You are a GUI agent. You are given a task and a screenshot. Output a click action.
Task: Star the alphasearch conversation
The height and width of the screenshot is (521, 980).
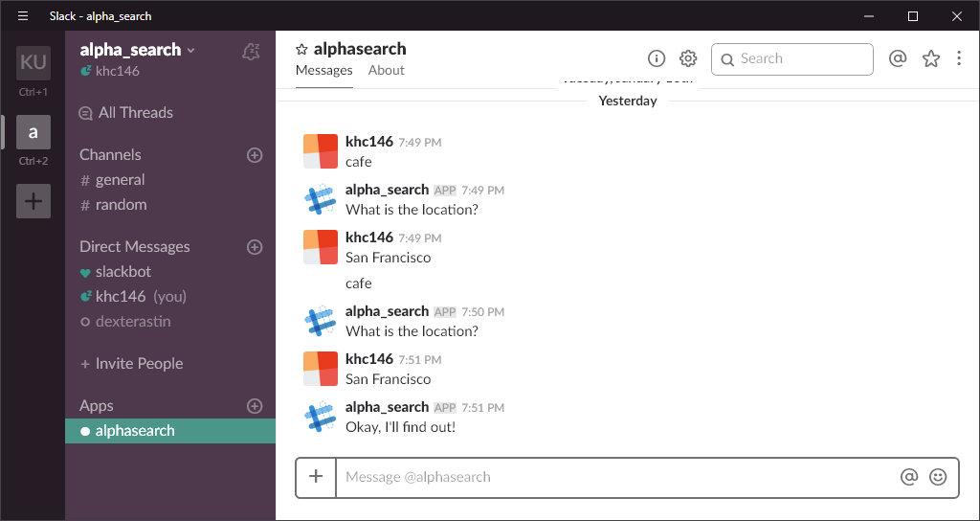pos(301,50)
